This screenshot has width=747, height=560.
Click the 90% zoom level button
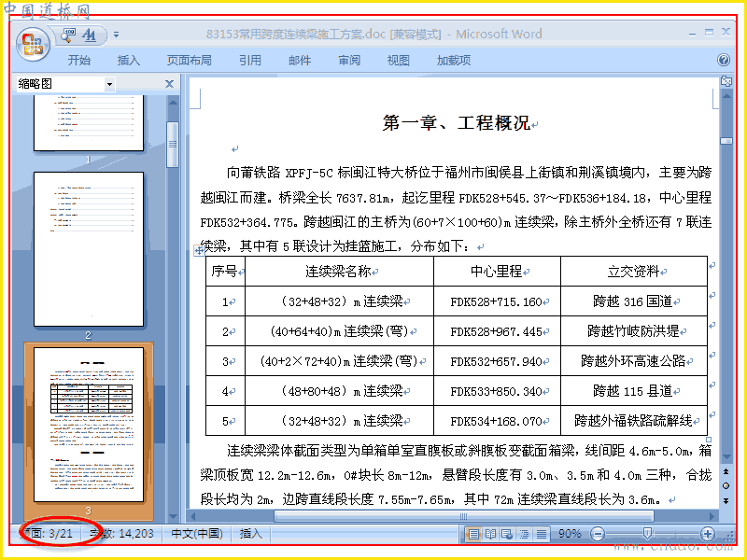pyautogui.click(x=570, y=534)
